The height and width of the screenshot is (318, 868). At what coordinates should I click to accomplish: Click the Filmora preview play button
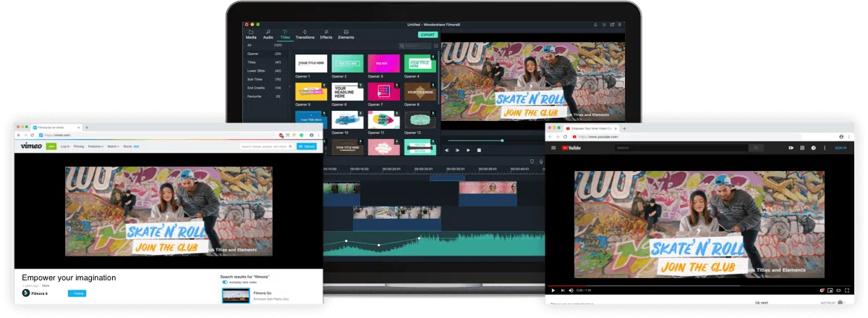[x=468, y=150]
